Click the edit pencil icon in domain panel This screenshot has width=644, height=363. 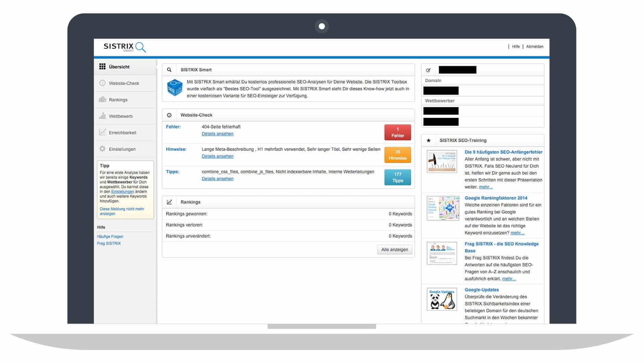pos(428,70)
